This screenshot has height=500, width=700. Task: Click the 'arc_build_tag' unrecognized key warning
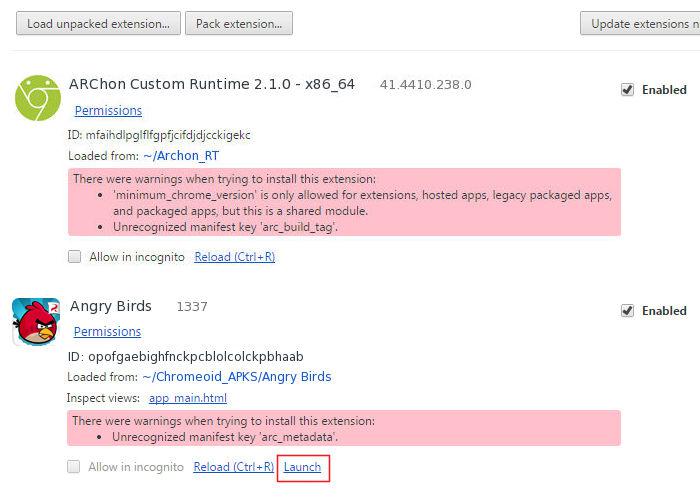pyautogui.click(x=225, y=227)
